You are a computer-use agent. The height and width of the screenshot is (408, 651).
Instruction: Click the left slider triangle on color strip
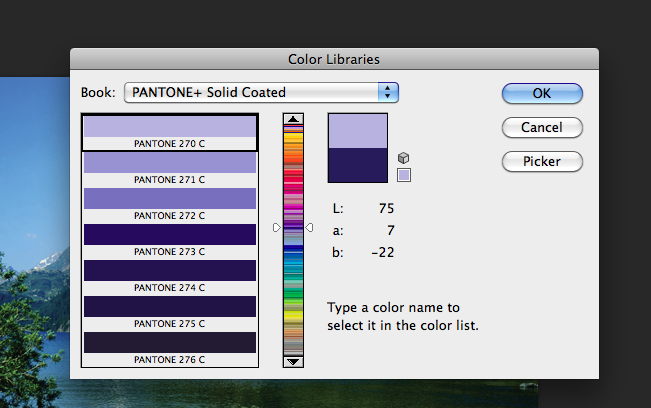click(x=278, y=228)
